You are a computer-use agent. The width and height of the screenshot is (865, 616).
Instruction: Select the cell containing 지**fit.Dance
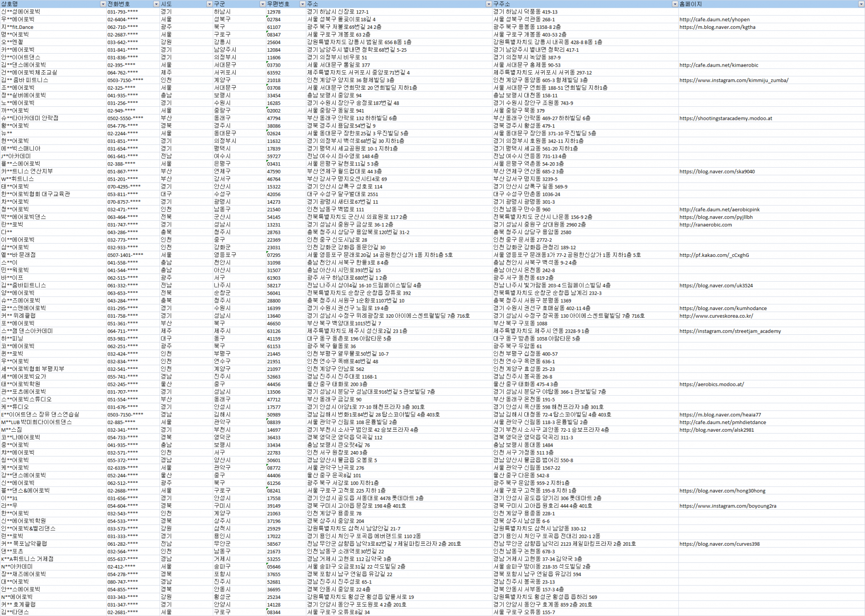(17, 27)
